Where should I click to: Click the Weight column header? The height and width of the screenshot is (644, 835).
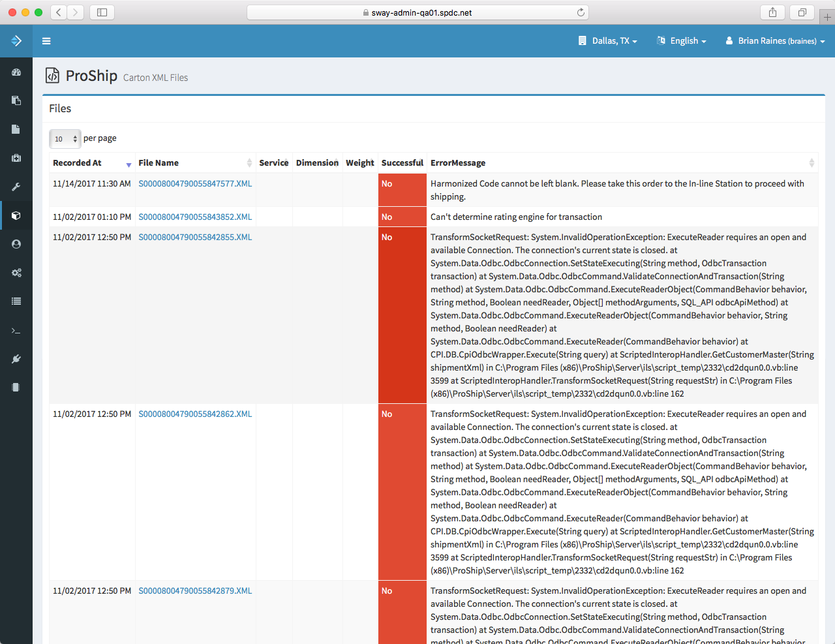click(360, 163)
